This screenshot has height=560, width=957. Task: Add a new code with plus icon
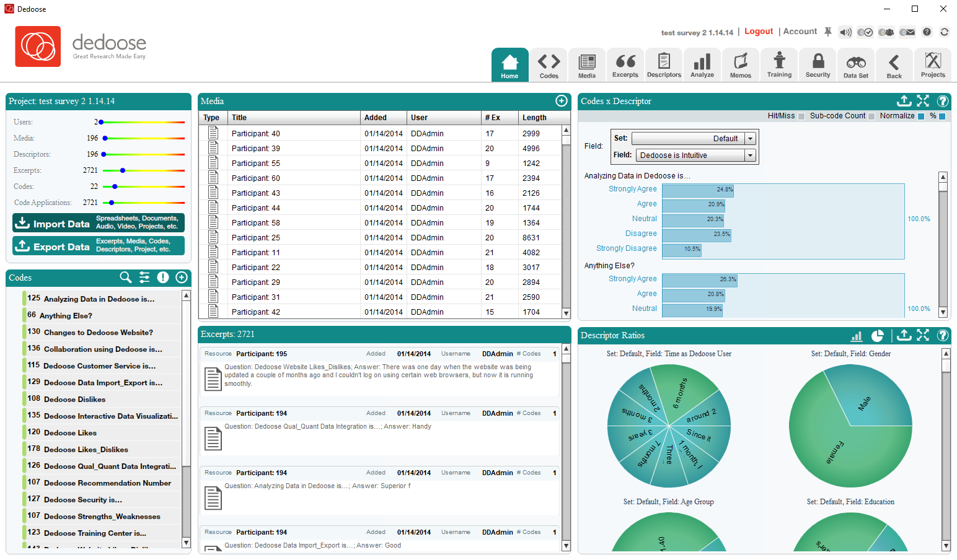(182, 278)
